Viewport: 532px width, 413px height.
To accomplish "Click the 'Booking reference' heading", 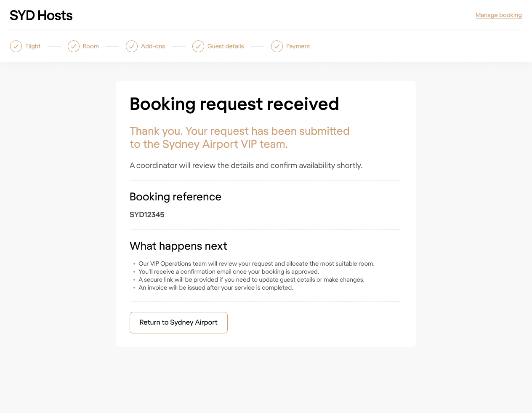I will coord(176,197).
